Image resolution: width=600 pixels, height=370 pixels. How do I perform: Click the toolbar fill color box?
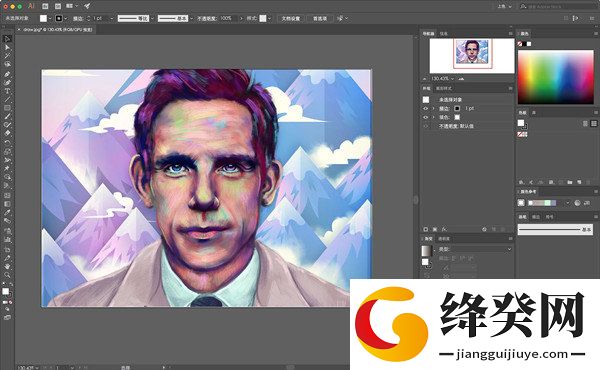point(5,292)
